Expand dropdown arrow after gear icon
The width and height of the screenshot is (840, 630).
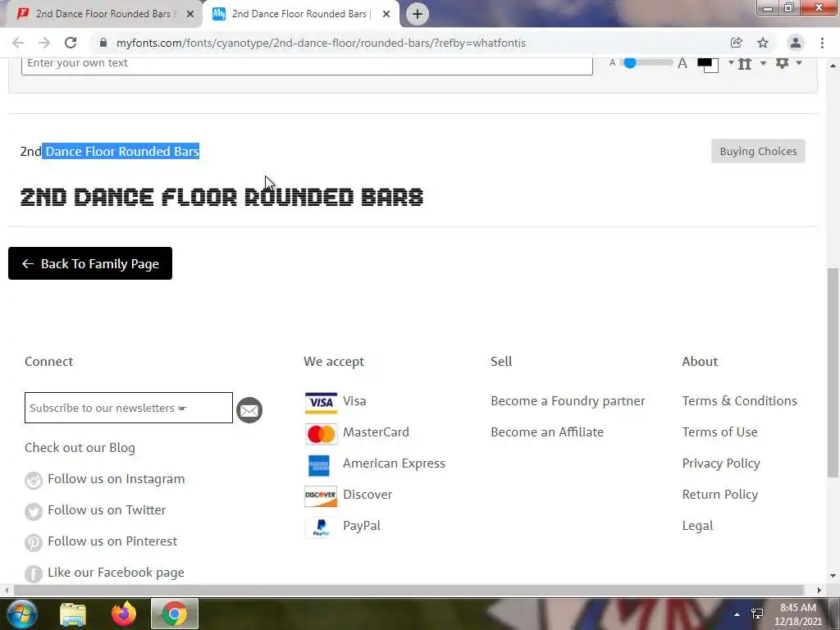pos(799,62)
